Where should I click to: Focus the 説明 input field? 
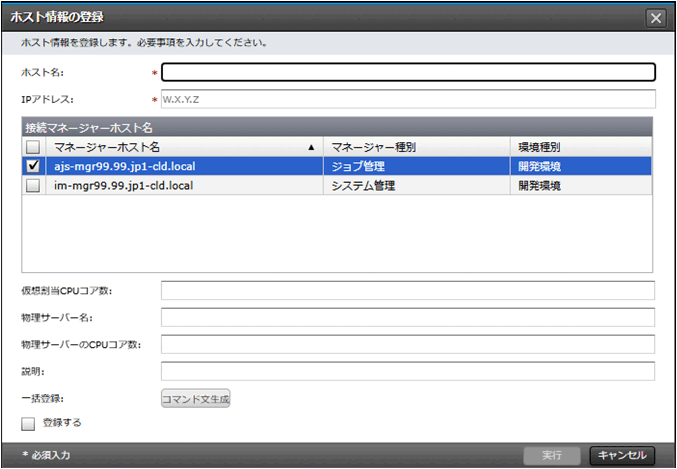(408, 371)
